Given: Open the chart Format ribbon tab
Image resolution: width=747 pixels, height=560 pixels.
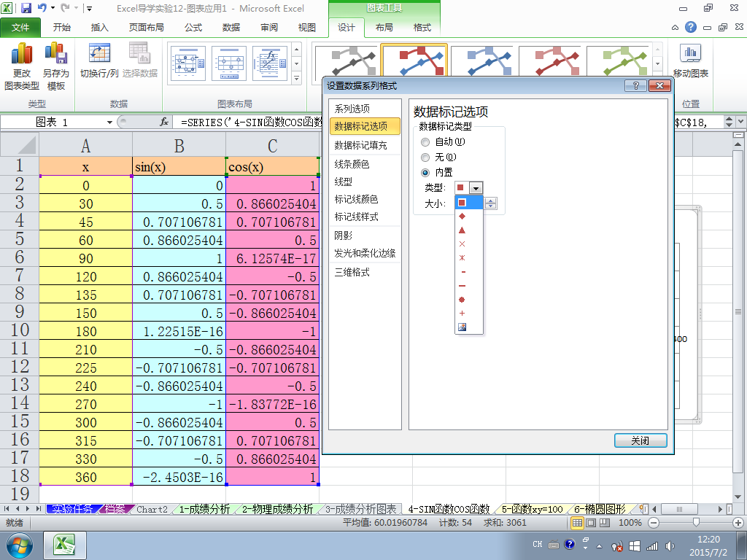Looking at the screenshot, I should coord(422,28).
